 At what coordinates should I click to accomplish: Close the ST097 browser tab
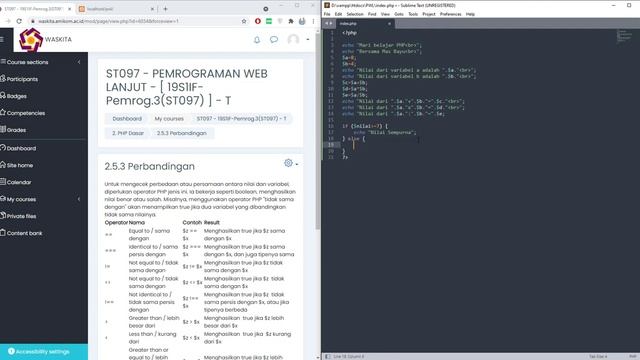point(69,9)
